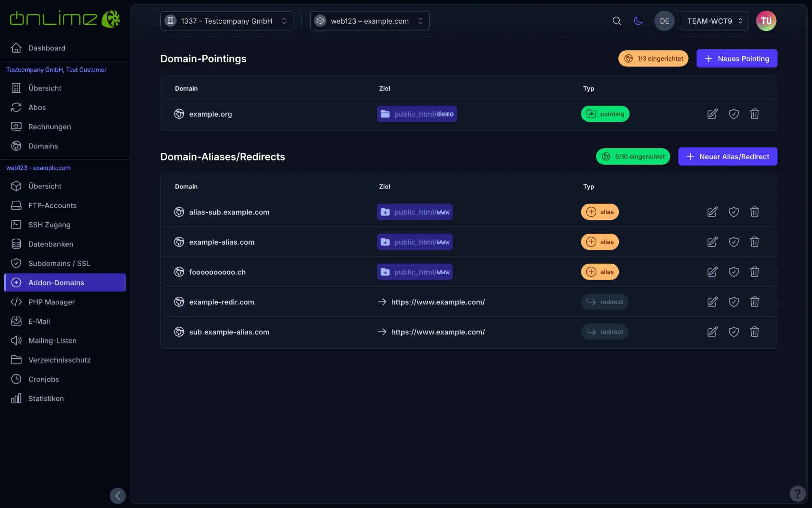Click web123 – example.com sidebar link
The height and width of the screenshot is (508, 812).
38,168
